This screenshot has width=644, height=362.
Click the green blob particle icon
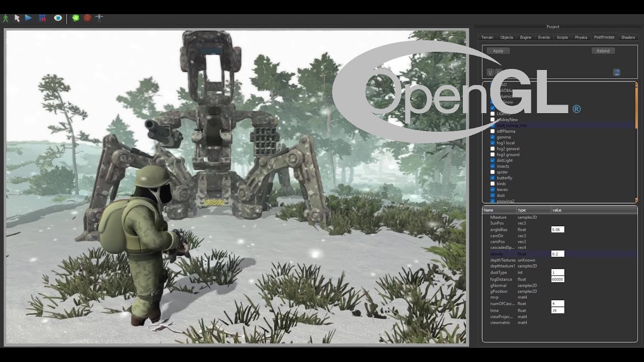(75, 18)
